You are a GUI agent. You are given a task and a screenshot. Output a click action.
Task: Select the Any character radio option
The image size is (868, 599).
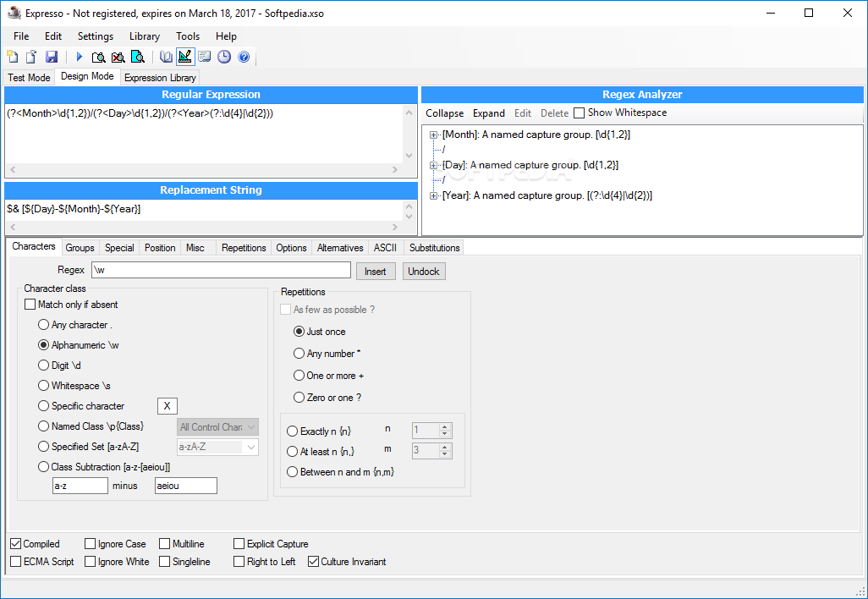(43, 324)
